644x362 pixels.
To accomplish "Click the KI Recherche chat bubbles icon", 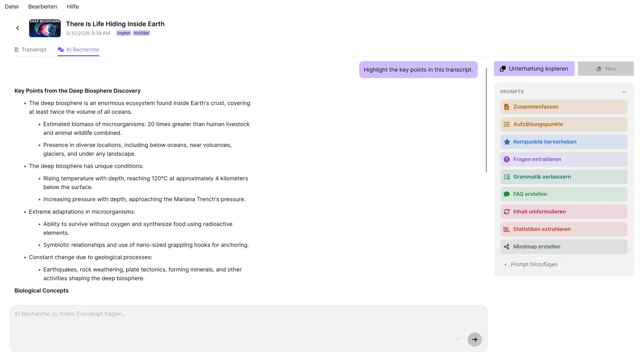I will point(61,50).
